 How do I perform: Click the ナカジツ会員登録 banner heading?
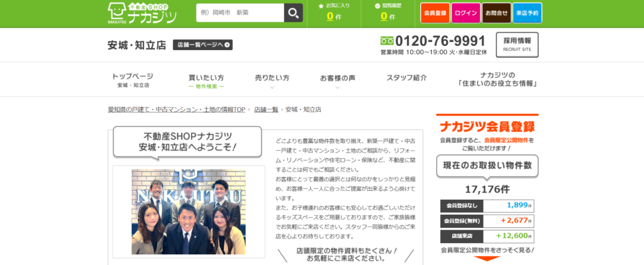coord(487,126)
